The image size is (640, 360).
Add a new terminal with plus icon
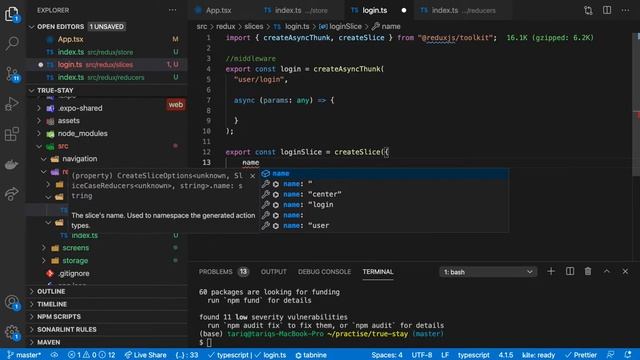coord(551,271)
